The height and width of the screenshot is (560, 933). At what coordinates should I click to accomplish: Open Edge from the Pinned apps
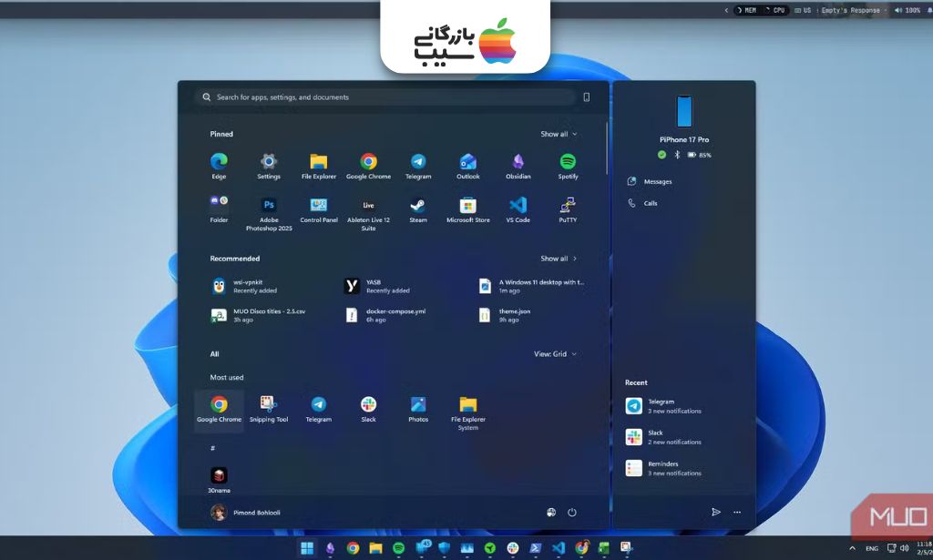coord(219,166)
